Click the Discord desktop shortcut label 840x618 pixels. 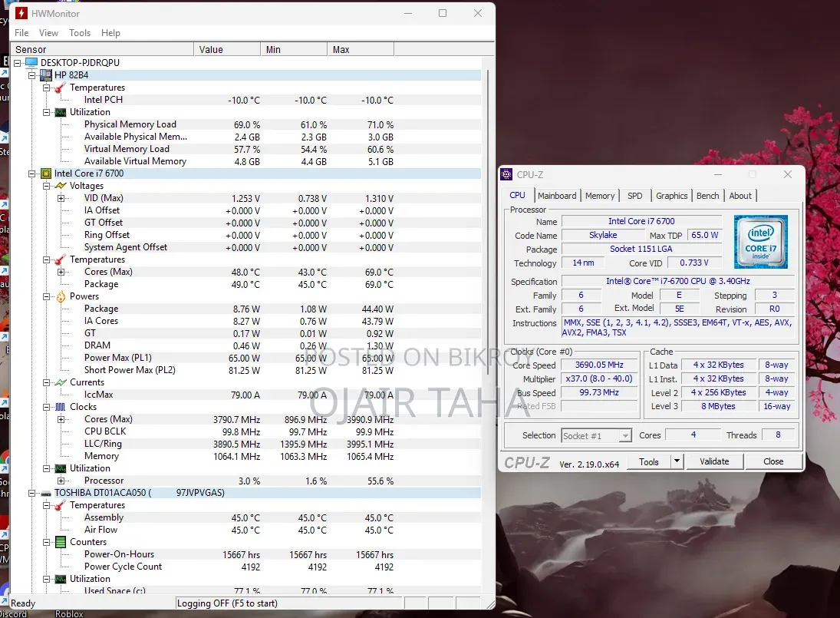(x=13, y=613)
